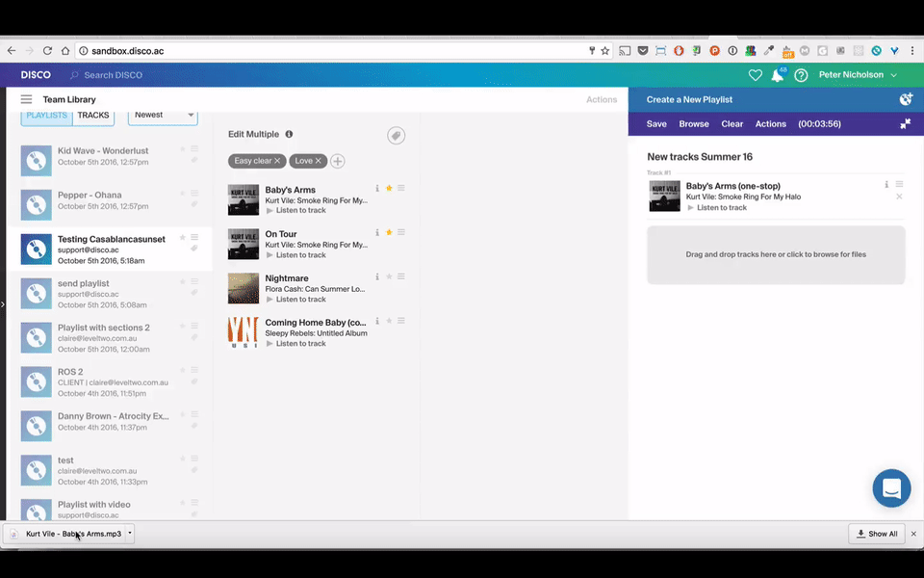Collapse the Create a New Playlist panel
This screenshot has width=924, height=578.
906,124
